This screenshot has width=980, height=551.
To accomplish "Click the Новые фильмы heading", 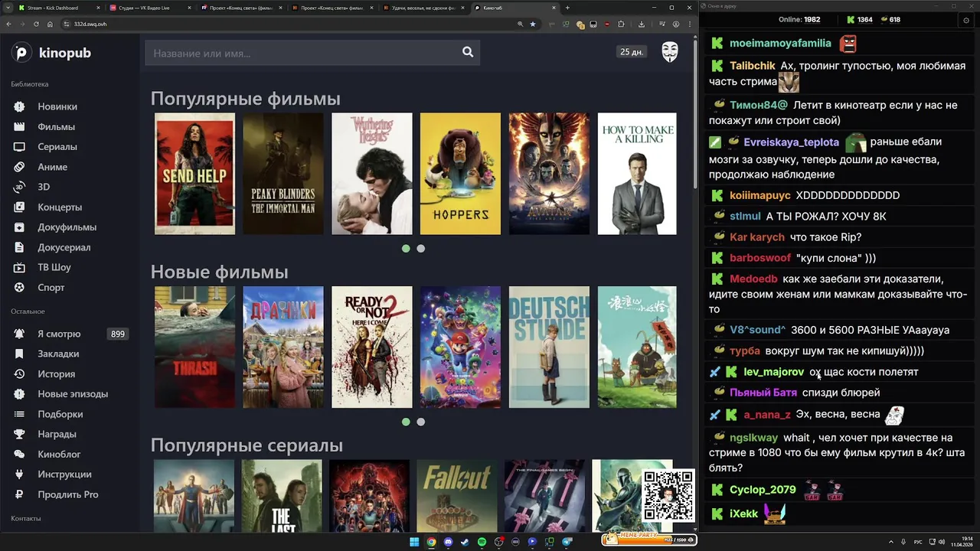I will (219, 272).
